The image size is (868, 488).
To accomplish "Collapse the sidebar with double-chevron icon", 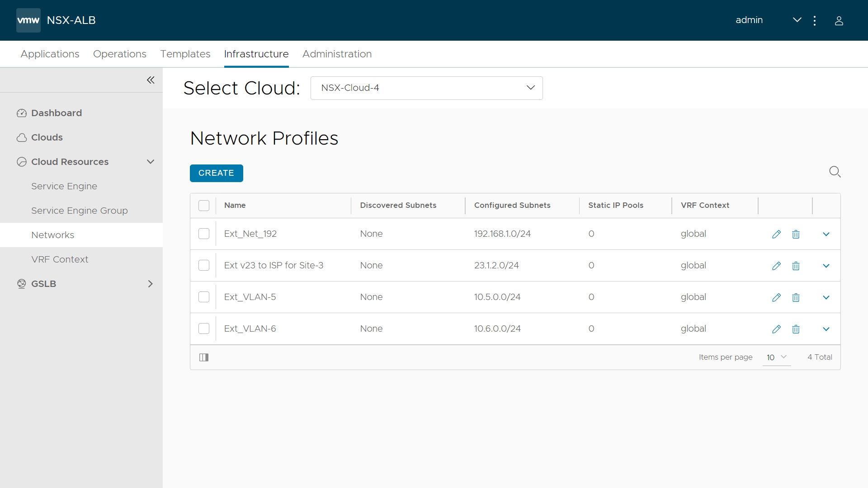I will click(151, 80).
